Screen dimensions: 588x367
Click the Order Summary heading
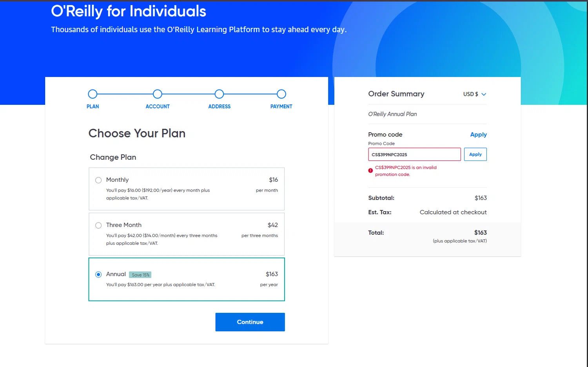point(396,94)
